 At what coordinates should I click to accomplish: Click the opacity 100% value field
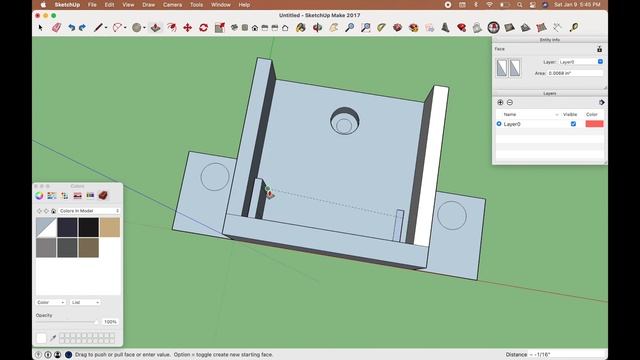(110, 322)
